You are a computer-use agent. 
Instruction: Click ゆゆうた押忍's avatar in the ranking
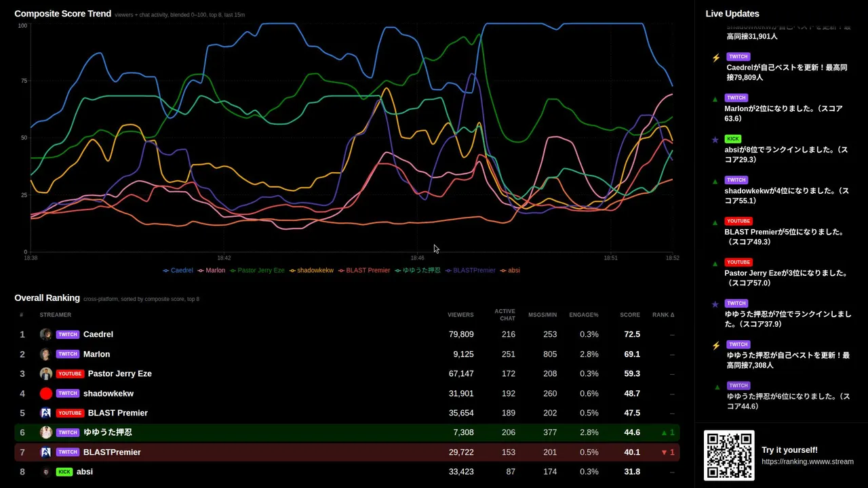coord(45,432)
